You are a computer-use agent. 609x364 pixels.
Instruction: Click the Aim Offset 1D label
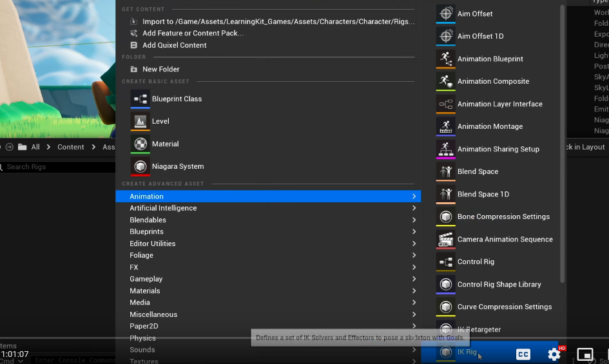tap(481, 36)
